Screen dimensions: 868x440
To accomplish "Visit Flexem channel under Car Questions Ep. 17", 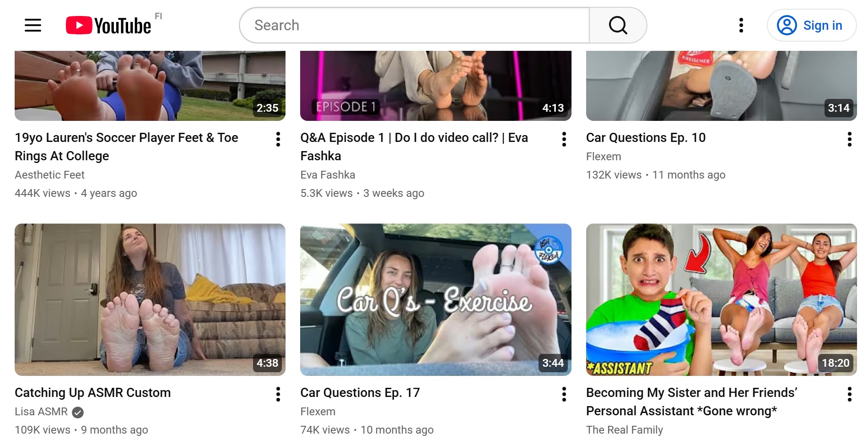I will coord(318,412).
